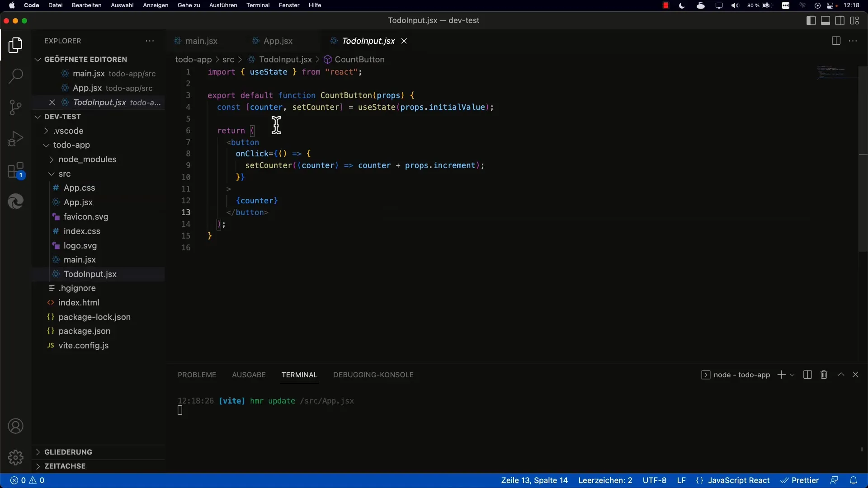Viewport: 868px width, 488px height.
Task: Open vite.config.js in file tree
Action: point(83,346)
